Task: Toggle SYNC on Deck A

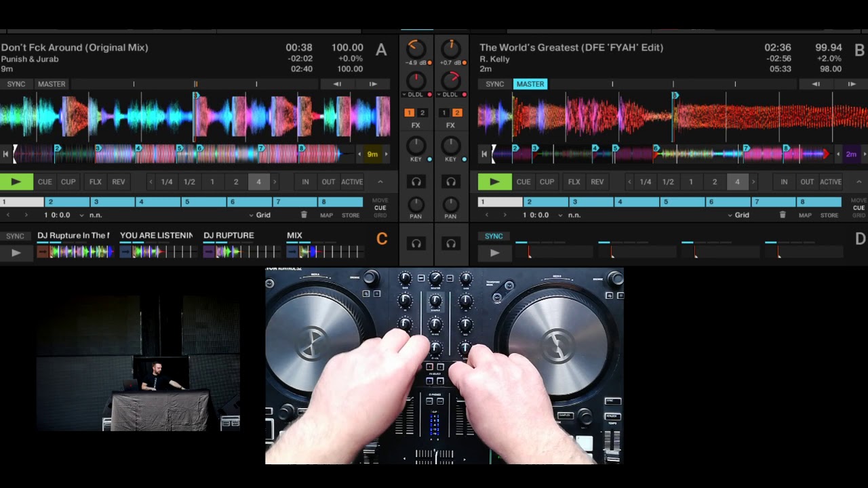Action: point(16,84)
